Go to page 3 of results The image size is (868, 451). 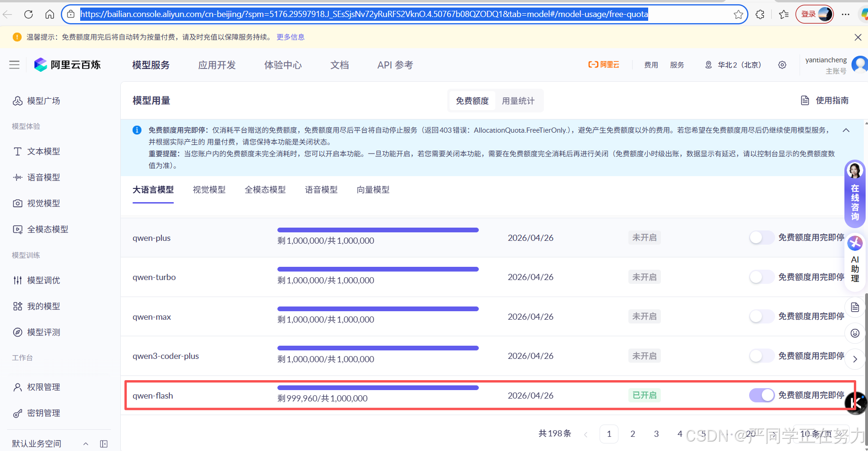pos(656,434)
